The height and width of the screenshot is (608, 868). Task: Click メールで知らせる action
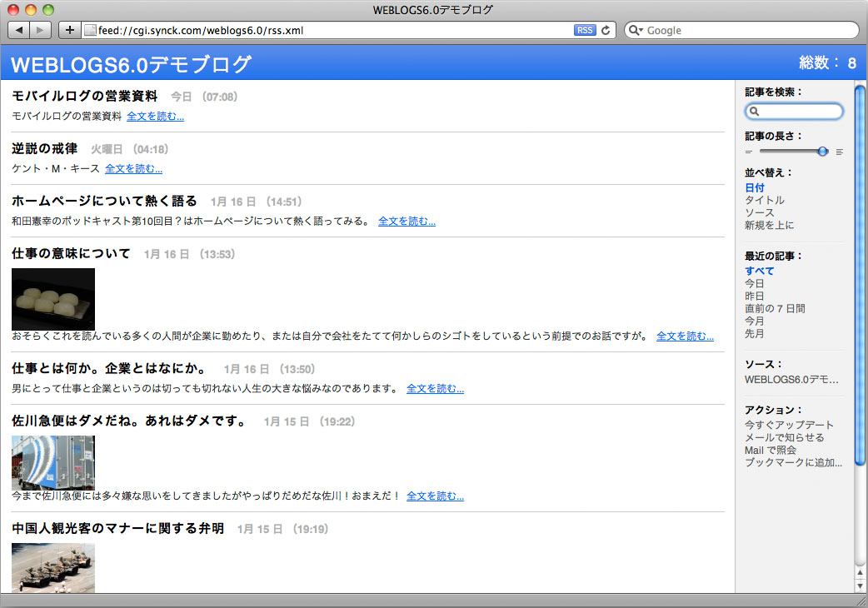[x=785, y=437]
